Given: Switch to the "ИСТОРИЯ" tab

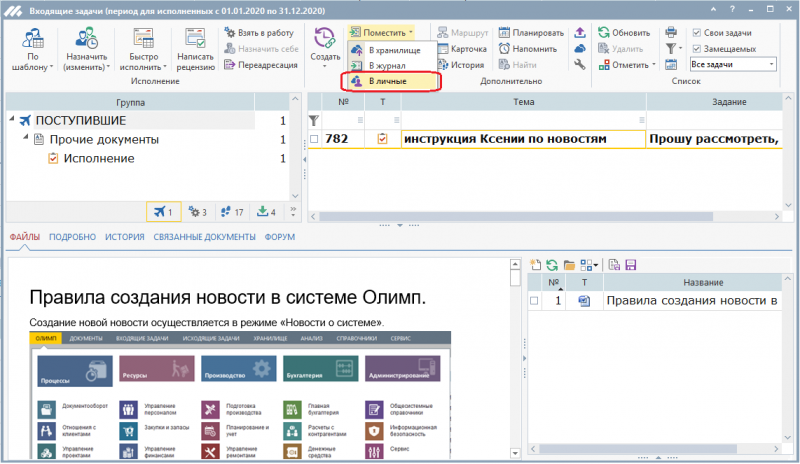Looking at the screenshot, I should (124, 237).
